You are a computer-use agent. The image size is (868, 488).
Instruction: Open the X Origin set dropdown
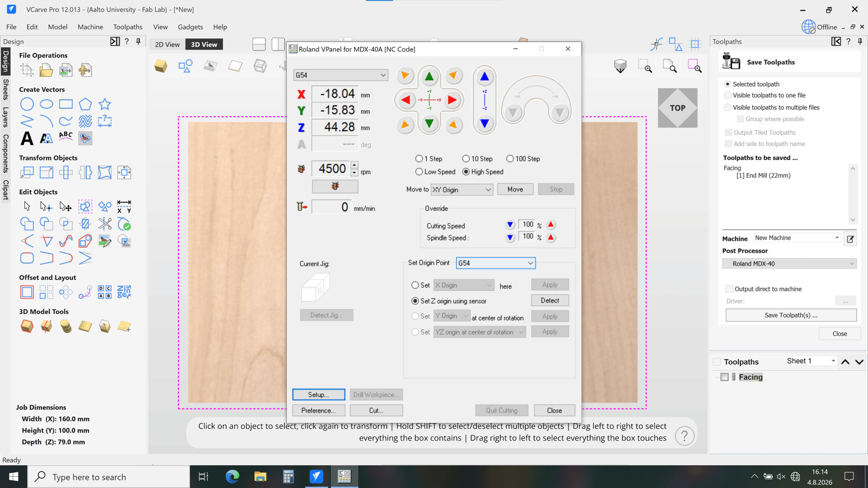pyautogui.click(x=464, y=285)
